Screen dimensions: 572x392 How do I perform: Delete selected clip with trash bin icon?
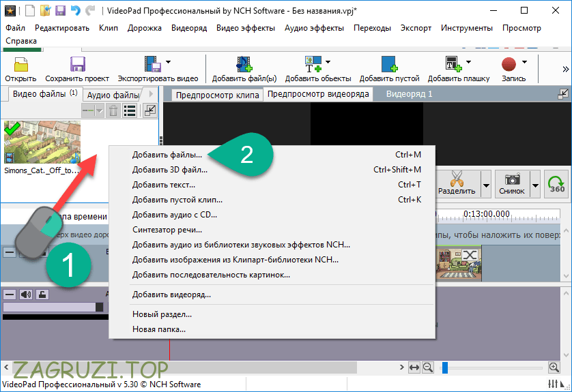click(x=113, y=110)
